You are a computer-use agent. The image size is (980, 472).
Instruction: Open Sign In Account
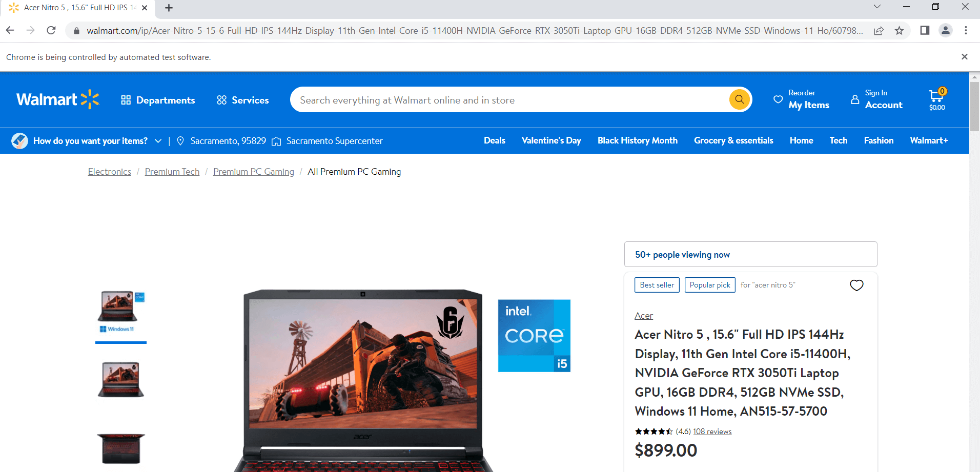point(877,99)
